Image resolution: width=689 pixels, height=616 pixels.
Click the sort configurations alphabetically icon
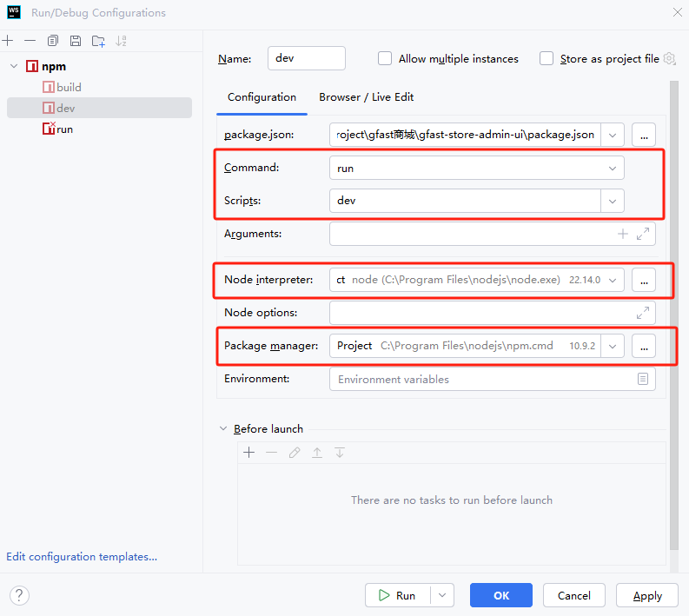pyautogui.click(x=121, y=41)
